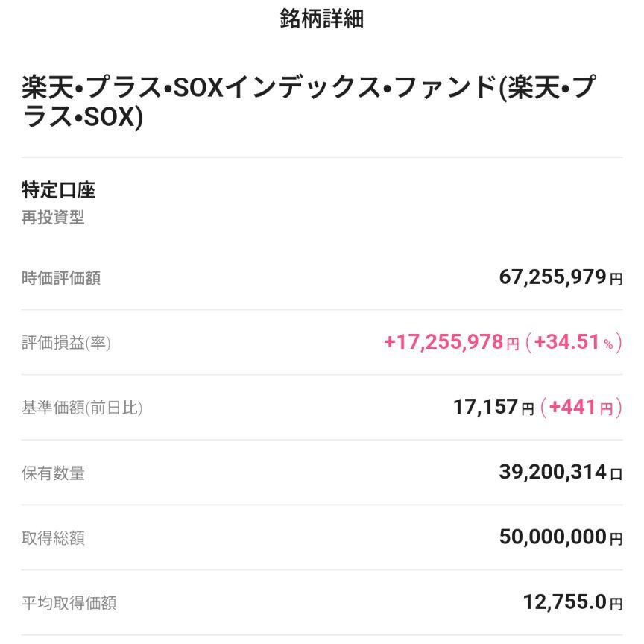Click the 口 unit beside holdings quantity
This screenshot has width=644, height=644.
click(616, 474)
